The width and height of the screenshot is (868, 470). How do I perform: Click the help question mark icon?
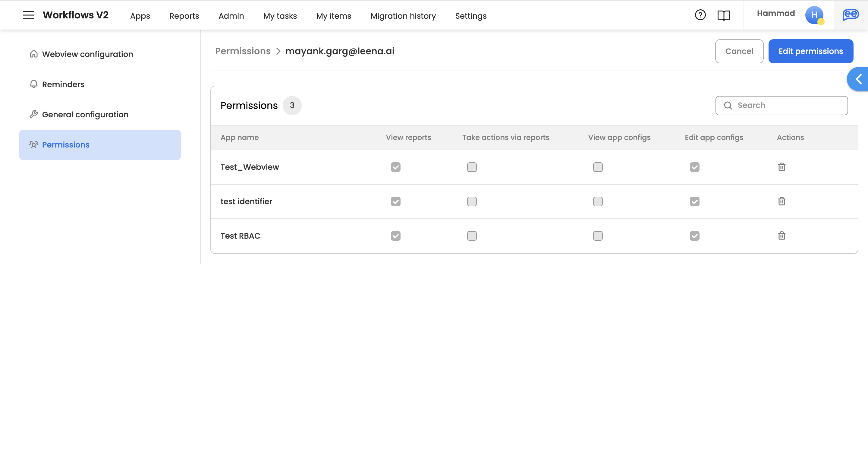pos(700,15)
